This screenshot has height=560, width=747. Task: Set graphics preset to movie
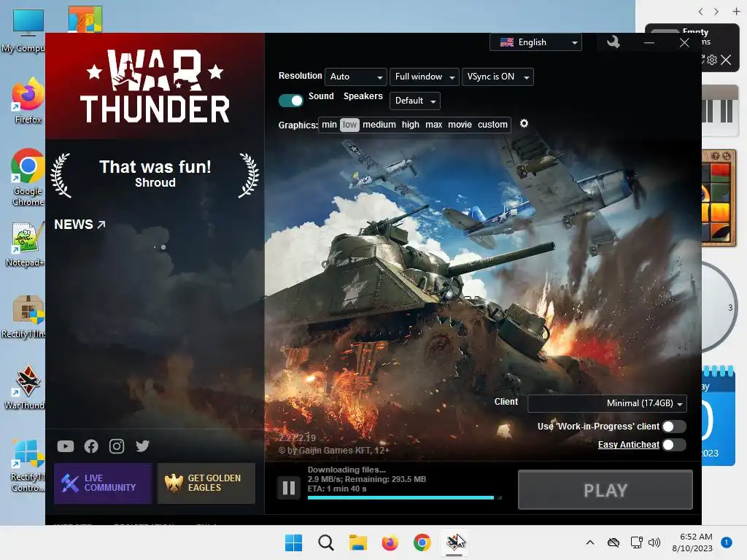[460, 125]
